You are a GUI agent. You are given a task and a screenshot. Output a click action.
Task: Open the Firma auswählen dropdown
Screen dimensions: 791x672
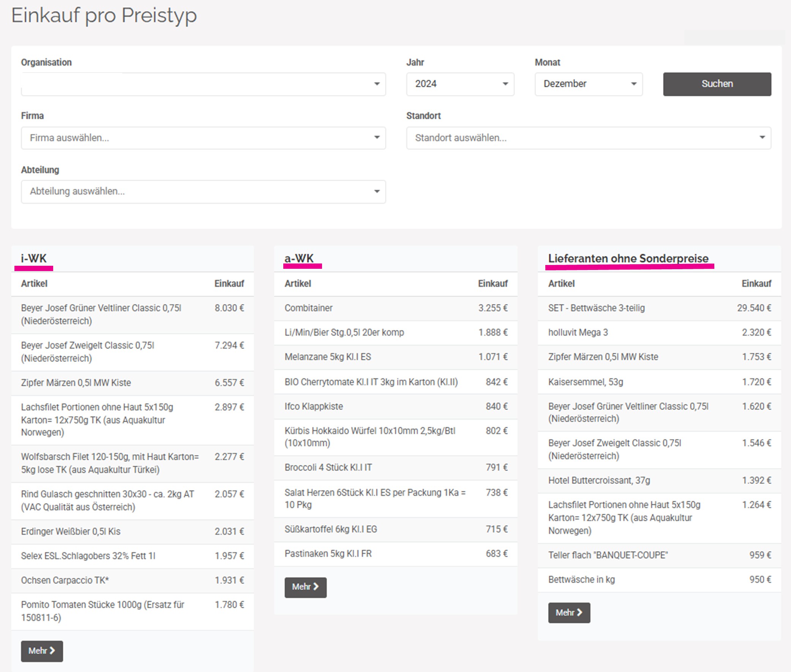click(x=203, y=138)
